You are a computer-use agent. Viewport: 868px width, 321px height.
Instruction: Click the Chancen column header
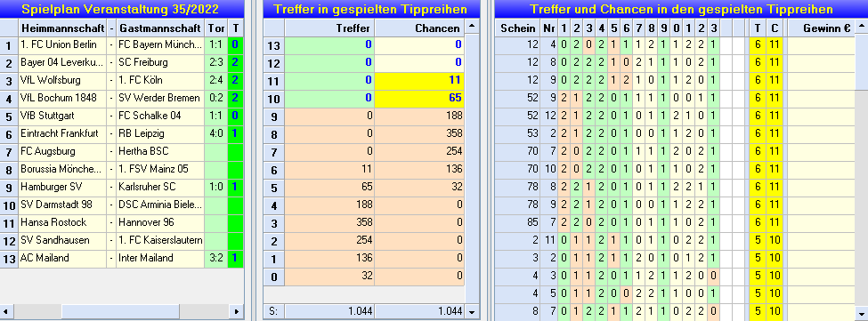coord(419,28)
